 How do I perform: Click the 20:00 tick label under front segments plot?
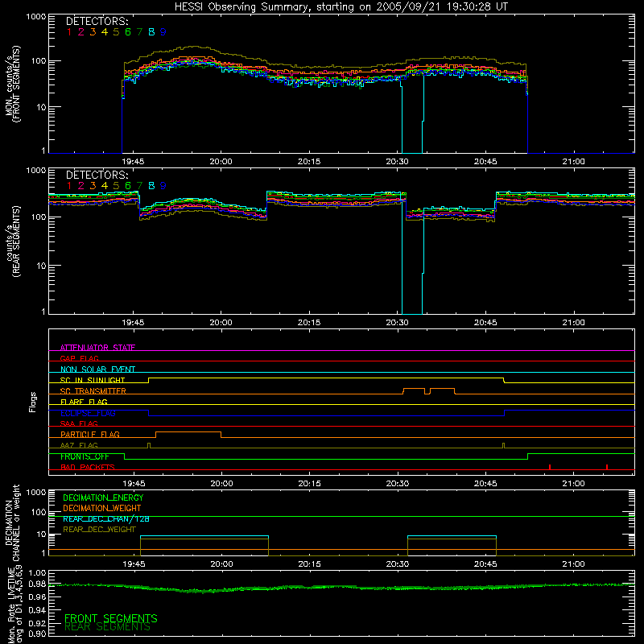221,162
